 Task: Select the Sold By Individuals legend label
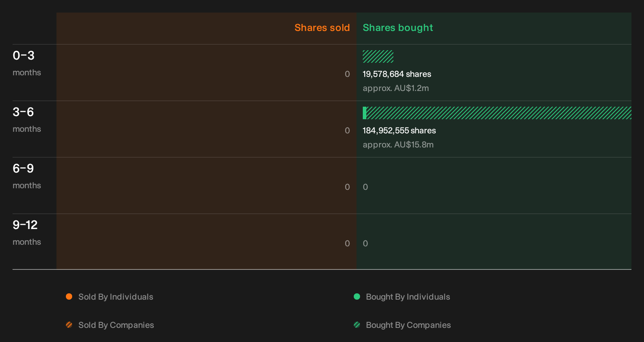click(116, 297)
